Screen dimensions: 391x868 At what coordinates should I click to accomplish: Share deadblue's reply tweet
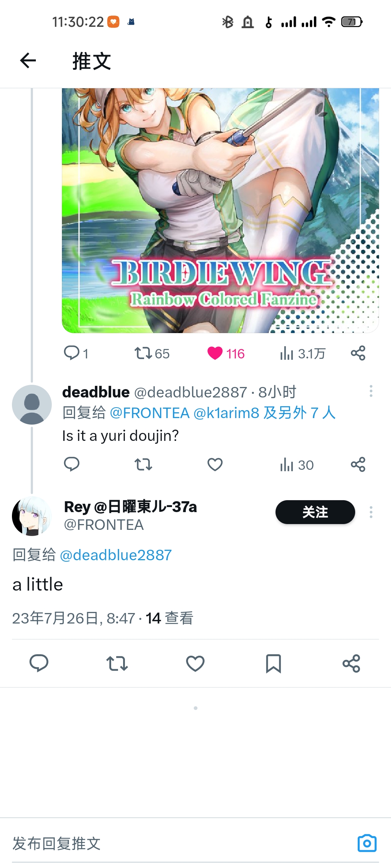pyautogui.click(x=358, y=464)
